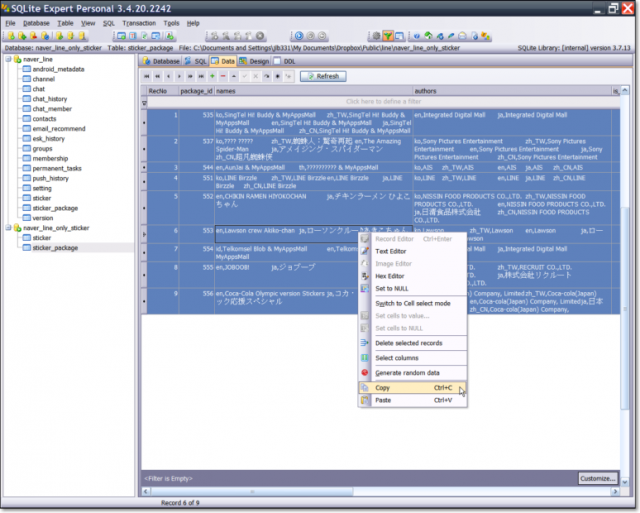Click the Begin Transaction play icon
This screenshot has height=513, width=640.
[x=299, y=36]
